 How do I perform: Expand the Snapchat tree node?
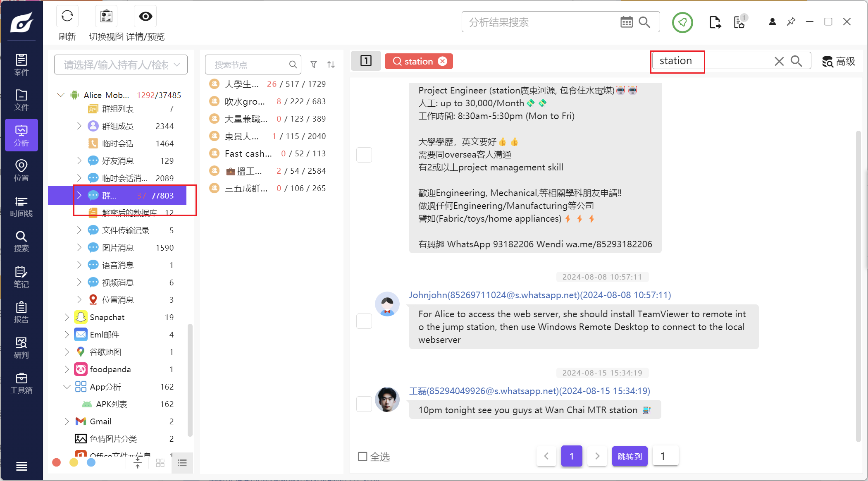tap(67, 317)
